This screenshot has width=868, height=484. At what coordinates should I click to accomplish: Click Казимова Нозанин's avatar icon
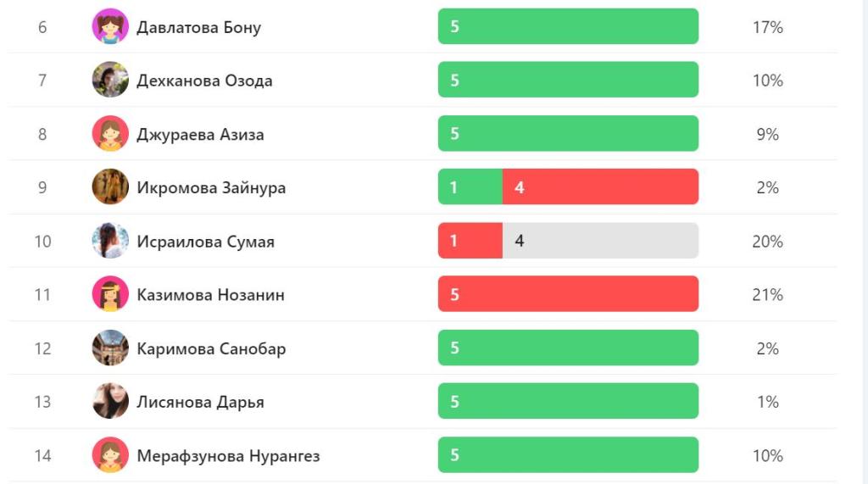point(110,294)
